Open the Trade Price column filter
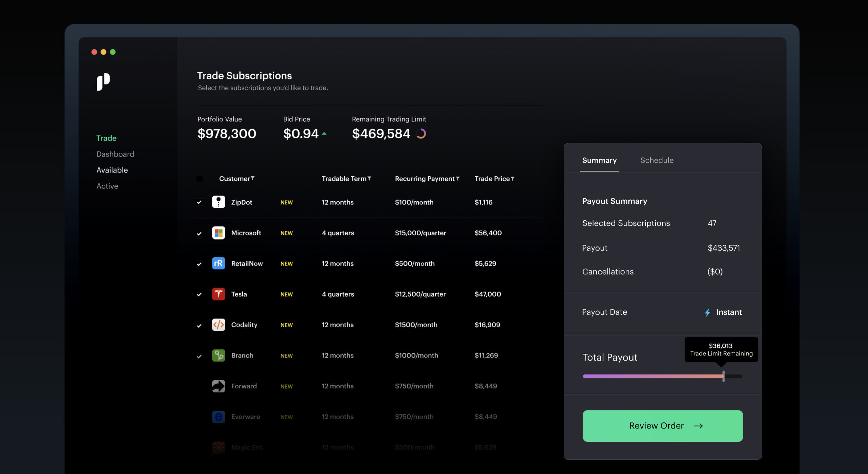Viewport: 868px width, 474px height. tap(513, 178)
